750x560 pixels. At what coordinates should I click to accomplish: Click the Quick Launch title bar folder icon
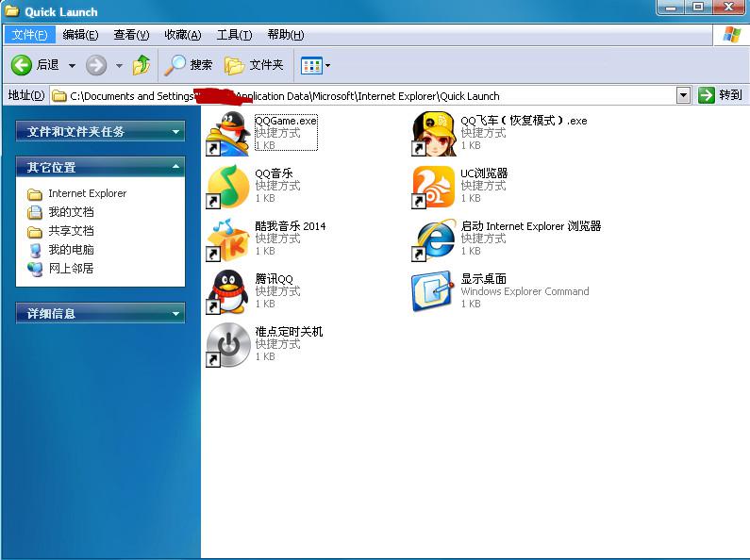point(12,10)
